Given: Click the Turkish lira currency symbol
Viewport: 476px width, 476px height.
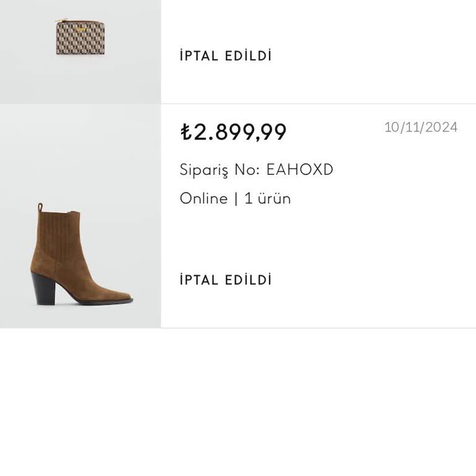Looking at the screenshot, I should pyautogui.click(x=185, y=132).
